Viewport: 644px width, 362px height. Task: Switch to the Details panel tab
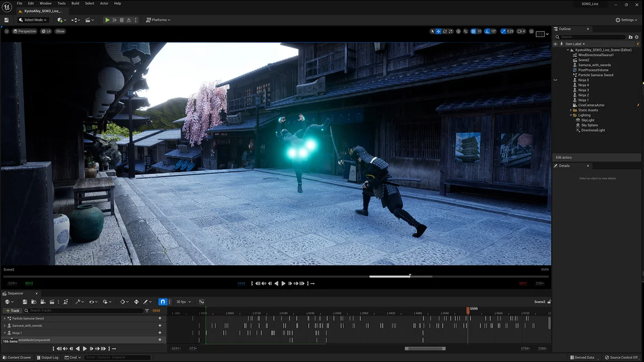[564, 166]
